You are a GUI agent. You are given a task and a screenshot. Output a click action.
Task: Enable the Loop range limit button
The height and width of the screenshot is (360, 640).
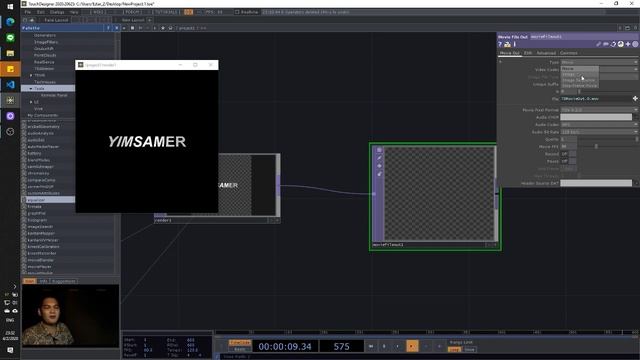pyautogui.click(x=454, y=349)
